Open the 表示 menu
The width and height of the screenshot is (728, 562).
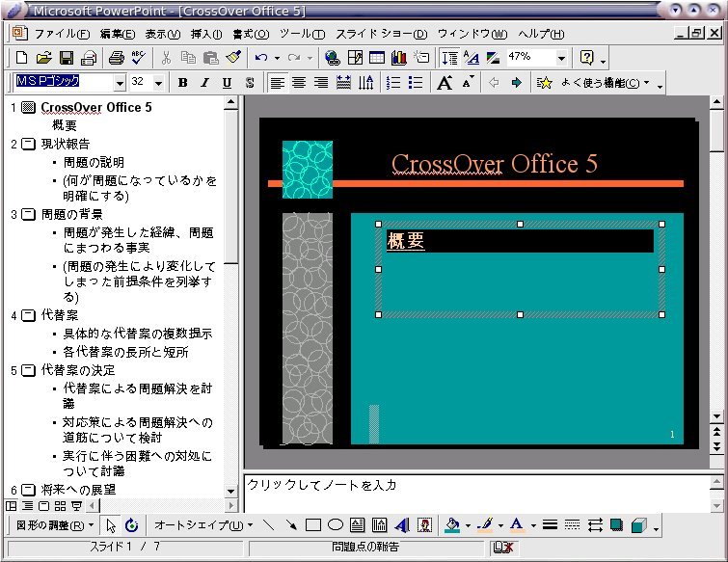(x=163, y=34)
